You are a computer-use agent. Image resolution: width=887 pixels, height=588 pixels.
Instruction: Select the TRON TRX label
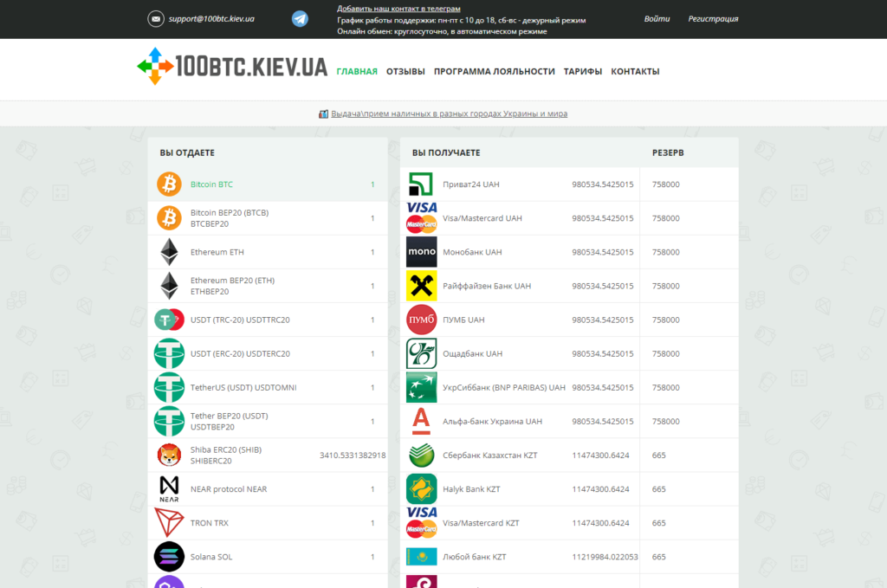pyautogui.click(x=210, y=523)
